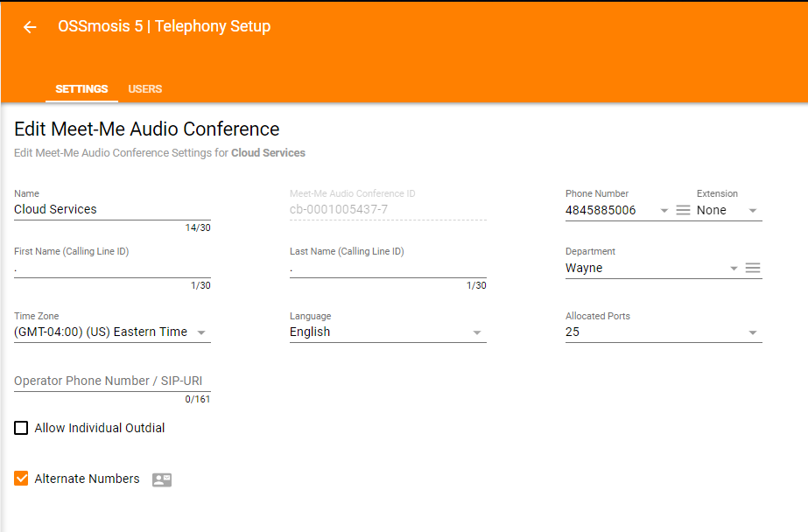Viewport: 808px width, 532px height.
Task: Click the Operator Phone Number / SIP-URI field
Action: pyautogui.click(x=112, y=381)
